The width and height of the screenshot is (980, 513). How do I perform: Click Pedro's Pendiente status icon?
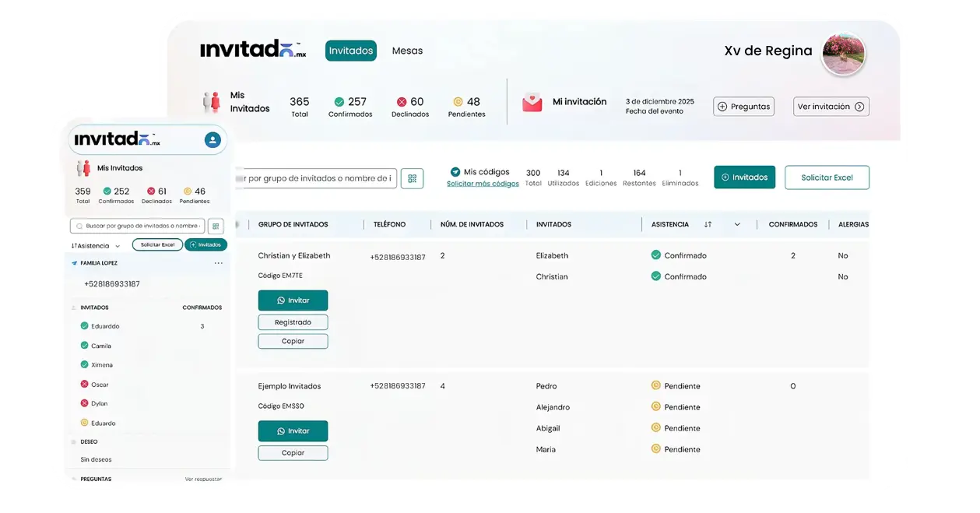click(x=655, y=385)
